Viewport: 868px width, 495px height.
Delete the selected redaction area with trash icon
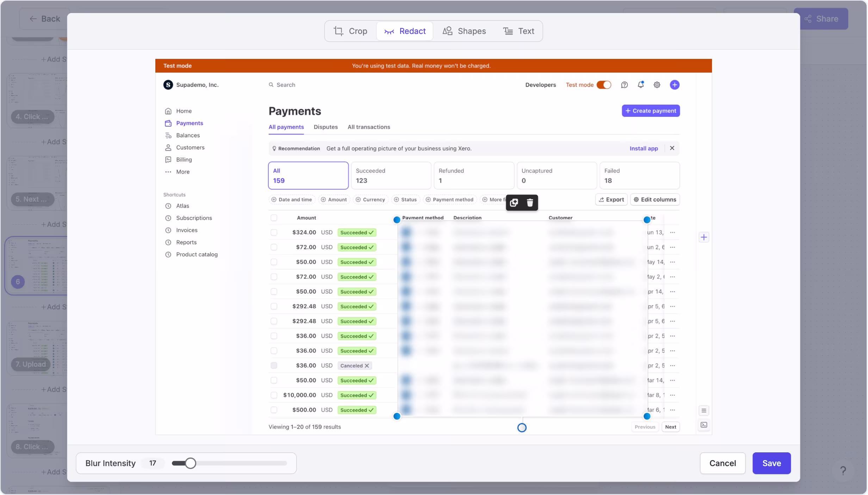(529, 202)
